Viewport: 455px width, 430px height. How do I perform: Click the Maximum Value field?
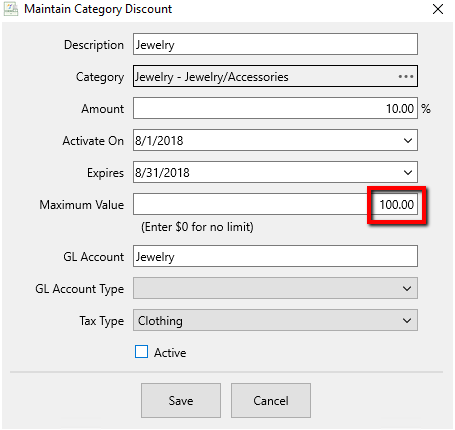275,204
